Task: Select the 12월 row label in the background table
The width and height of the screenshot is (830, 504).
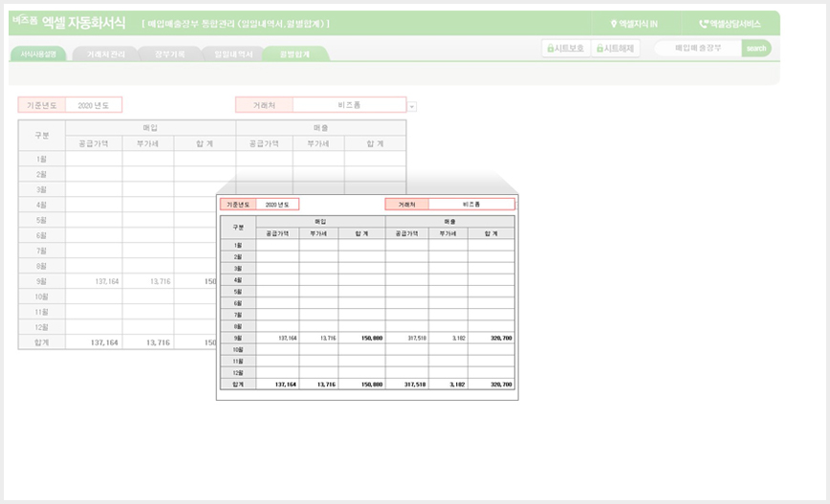Action: coord(42,327)
